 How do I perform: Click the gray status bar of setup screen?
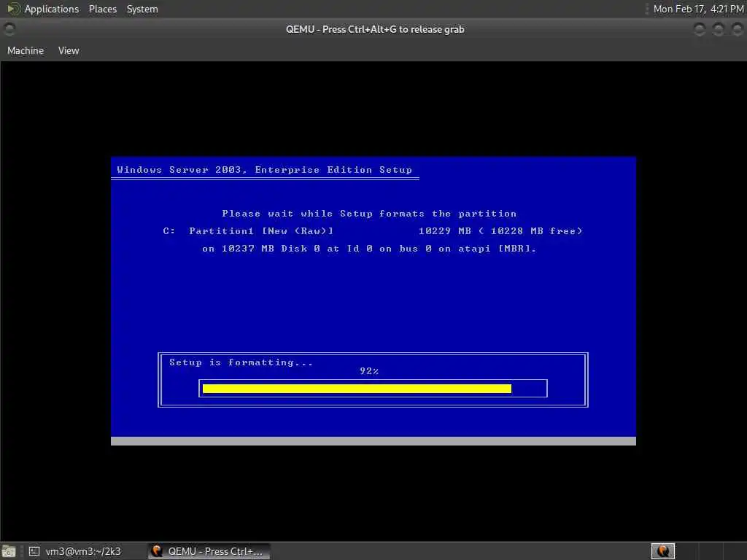pos(373,441)
